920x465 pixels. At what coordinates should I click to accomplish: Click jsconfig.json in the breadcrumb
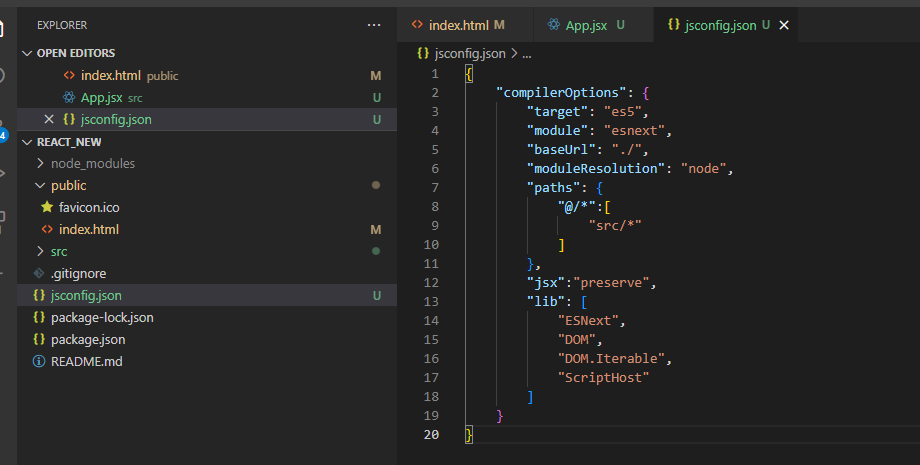coord(470,53)
